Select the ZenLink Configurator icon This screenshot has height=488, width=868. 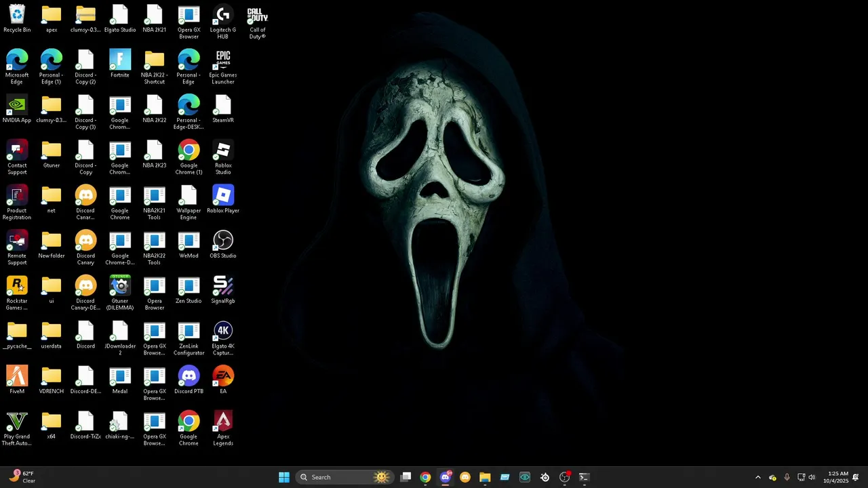(x=189, y=338)
